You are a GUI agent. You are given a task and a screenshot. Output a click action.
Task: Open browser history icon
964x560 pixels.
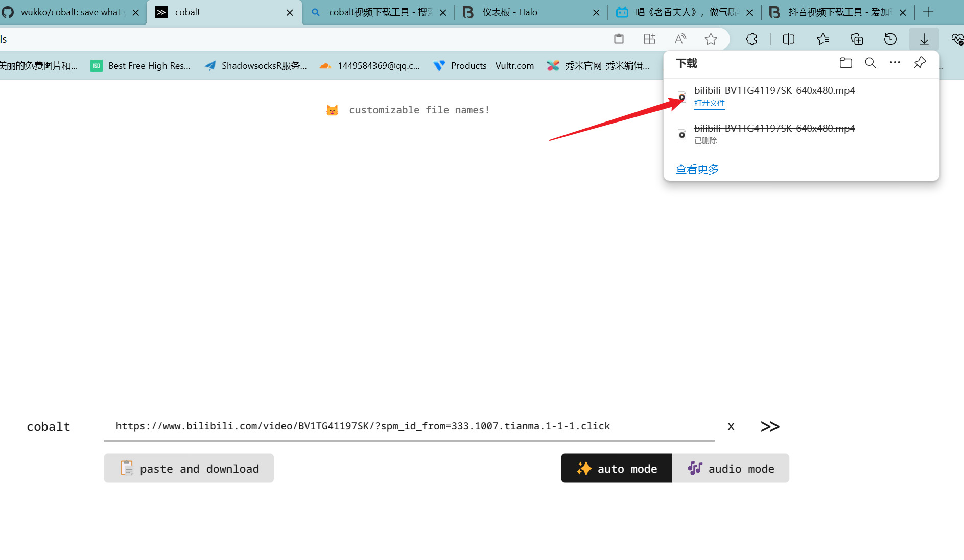pyautogui.click(x=890, y=39)
